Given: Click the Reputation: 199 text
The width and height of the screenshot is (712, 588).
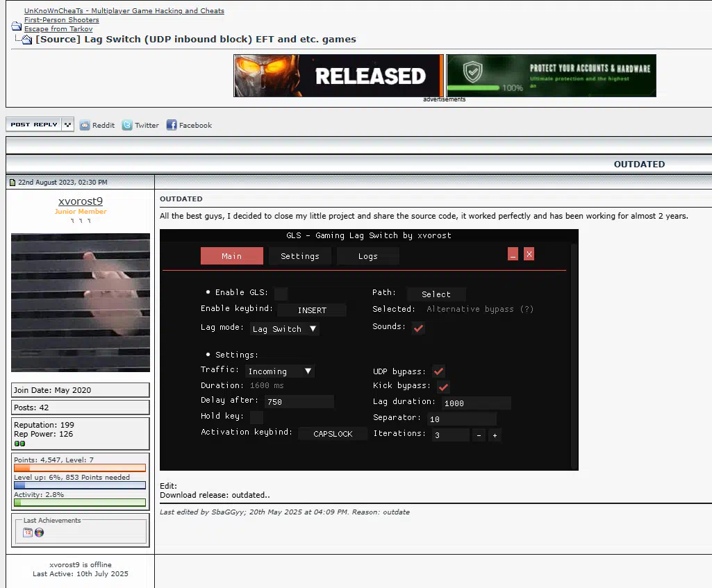Looking at the screenshot, I should point(44,425).
